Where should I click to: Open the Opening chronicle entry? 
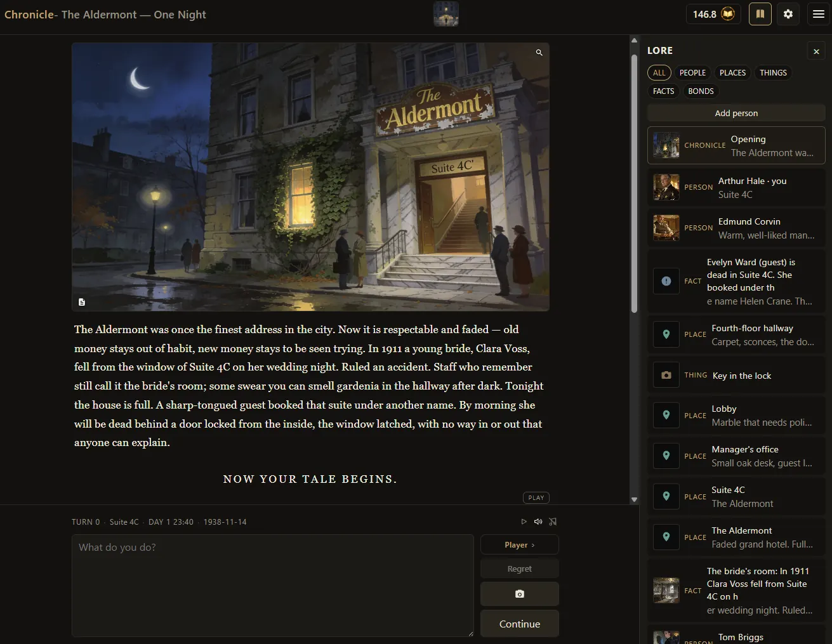coord(736,145)
